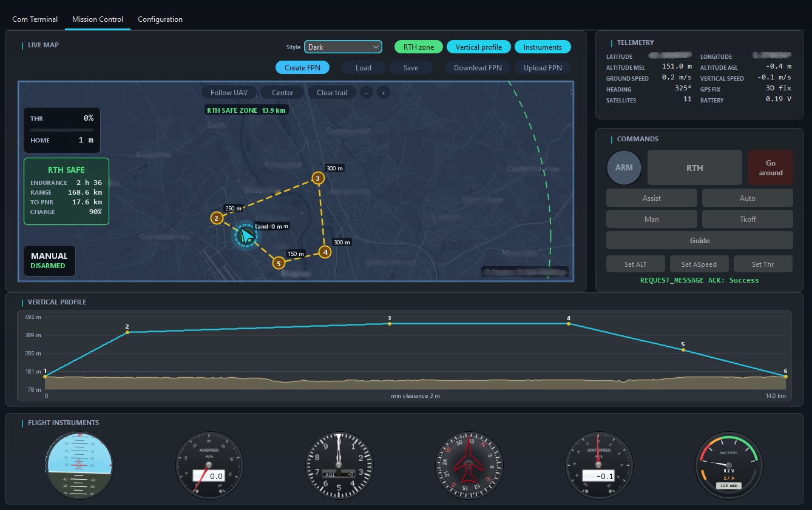Click the THR throttle bar
Screen dimensions: 812x510
62,130
